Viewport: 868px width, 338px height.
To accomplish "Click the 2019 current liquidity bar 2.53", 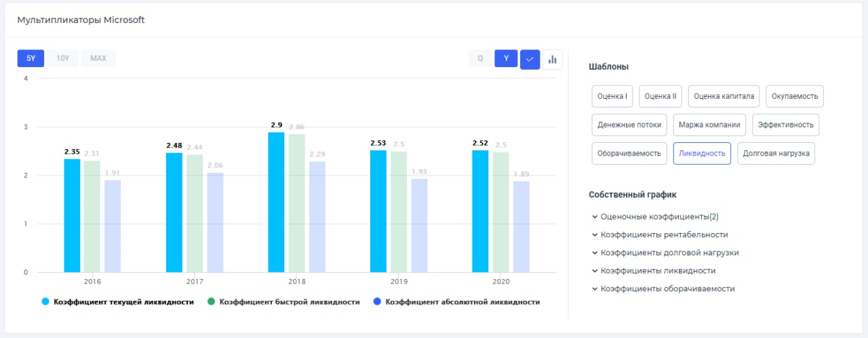I will [x=378, y=211].
